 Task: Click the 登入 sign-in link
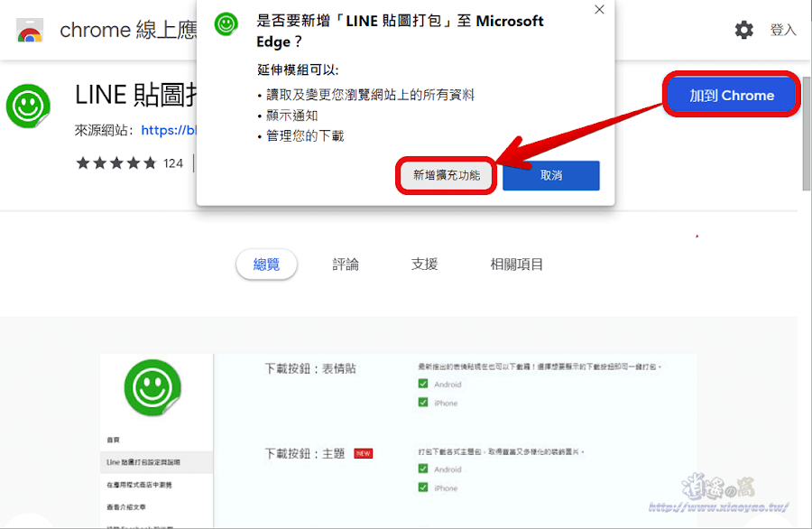click(x=782, y=30)
